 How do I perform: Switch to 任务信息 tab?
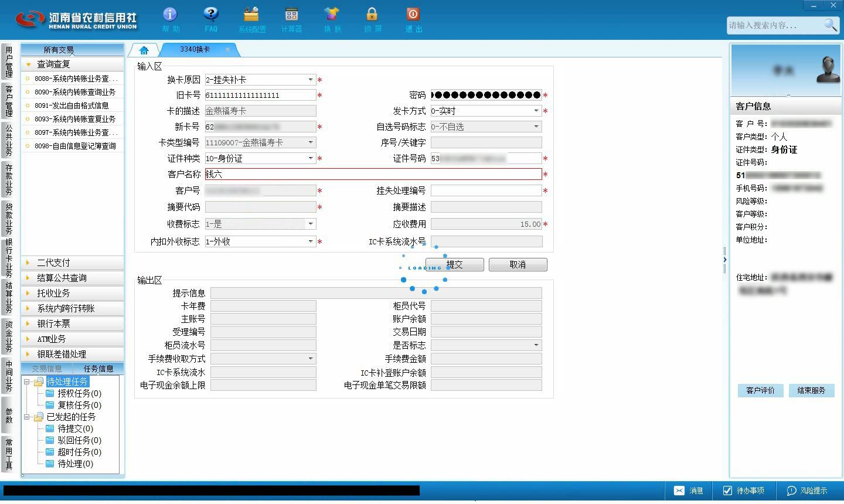click(98, 369)
